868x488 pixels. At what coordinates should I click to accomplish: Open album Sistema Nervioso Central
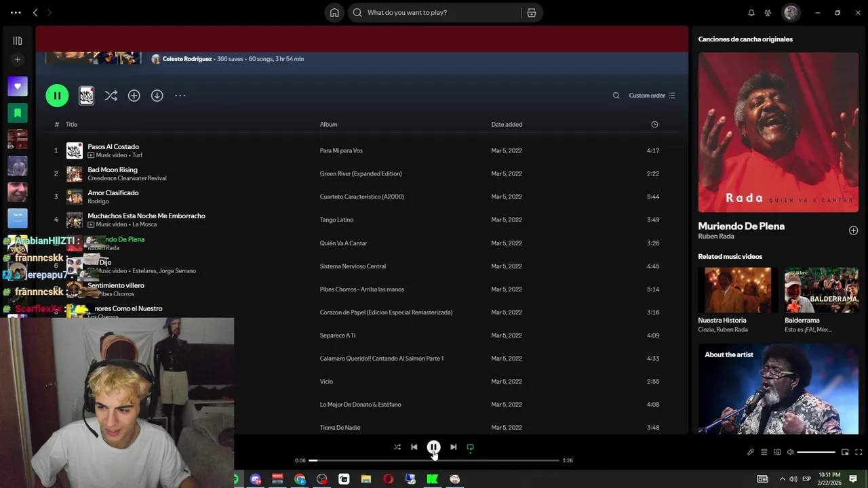(x=353, y=266)
